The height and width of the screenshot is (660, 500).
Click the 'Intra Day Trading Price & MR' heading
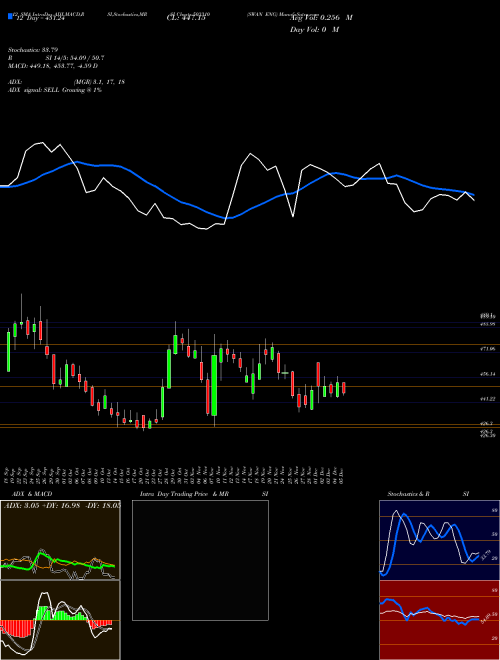[184, 494]
